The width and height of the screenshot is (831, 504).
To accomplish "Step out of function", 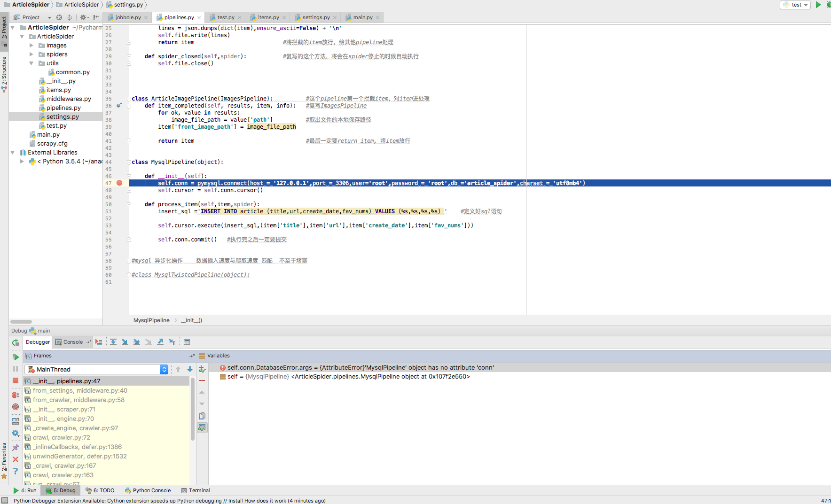I will 160,342.
